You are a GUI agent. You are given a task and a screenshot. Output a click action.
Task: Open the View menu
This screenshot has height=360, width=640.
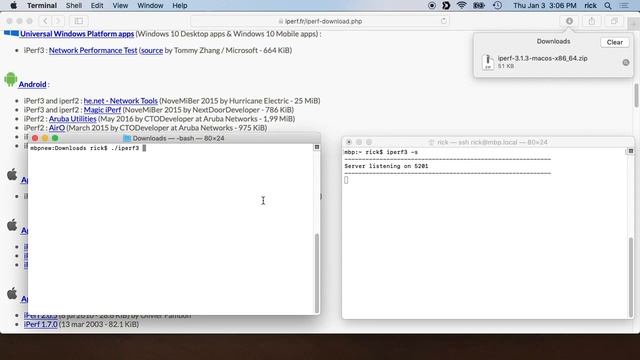click(120, 5)
